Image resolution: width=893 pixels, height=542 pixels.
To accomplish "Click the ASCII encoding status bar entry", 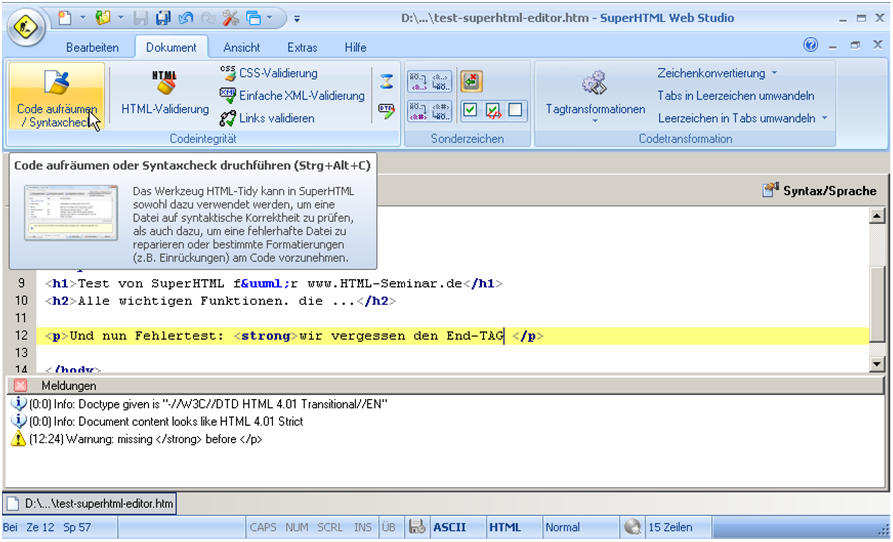I will [449, 527].
